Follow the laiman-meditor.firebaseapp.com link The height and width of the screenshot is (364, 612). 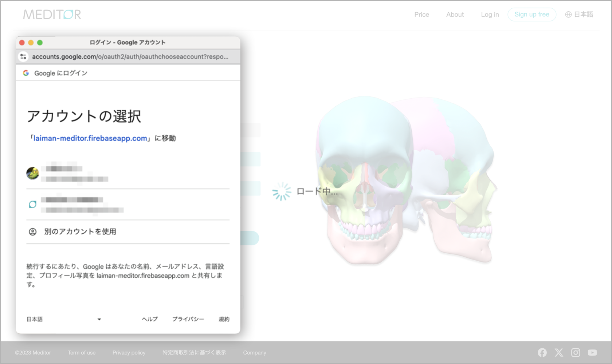point(90,138)
